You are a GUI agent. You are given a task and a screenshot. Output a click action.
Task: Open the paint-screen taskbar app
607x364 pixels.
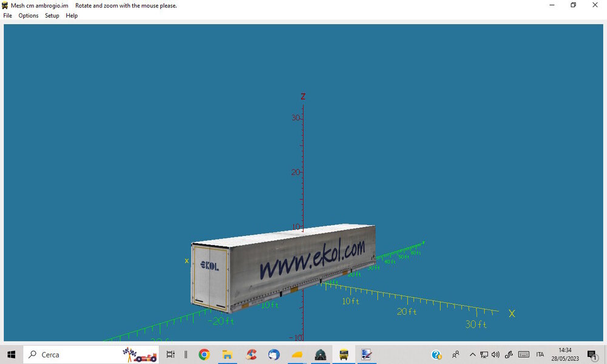click(366, 354)
